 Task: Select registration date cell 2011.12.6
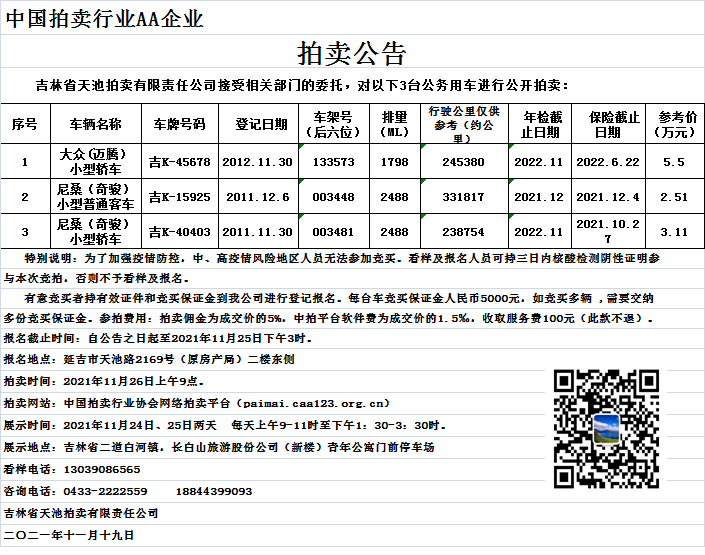(259, 196)
